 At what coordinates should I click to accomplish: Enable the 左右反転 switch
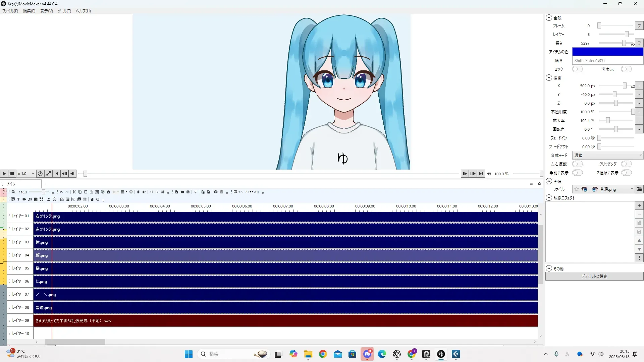577,164
